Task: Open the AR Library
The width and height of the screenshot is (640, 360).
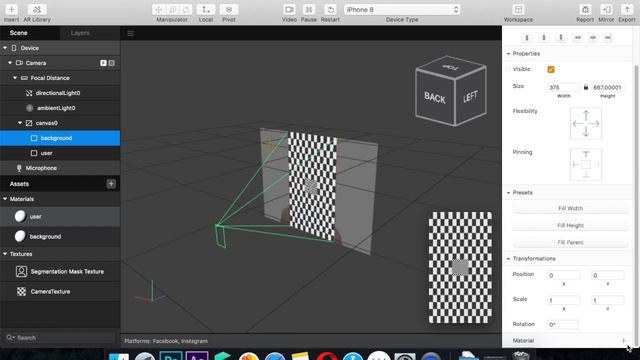Action: 37,9
